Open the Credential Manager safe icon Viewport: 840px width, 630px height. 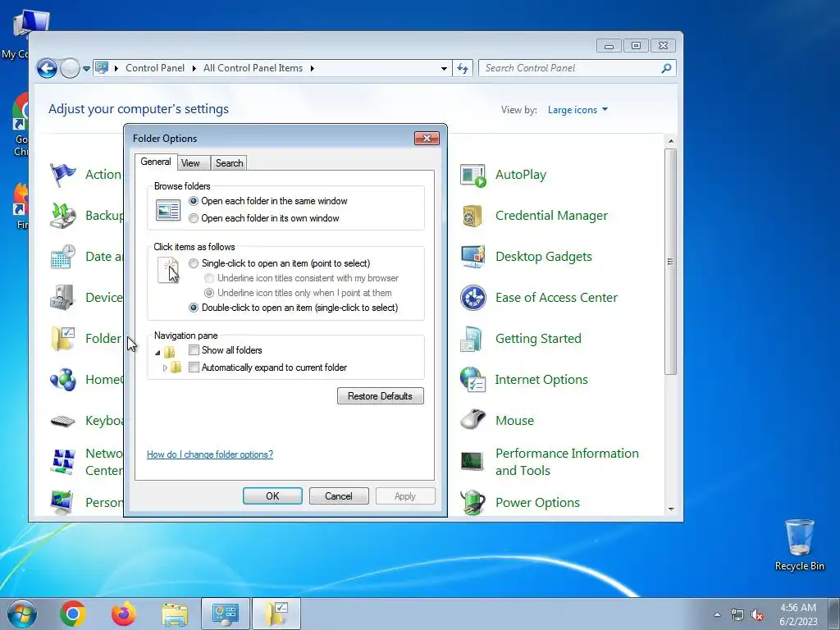pyautogui.click(x=473, y=216)
